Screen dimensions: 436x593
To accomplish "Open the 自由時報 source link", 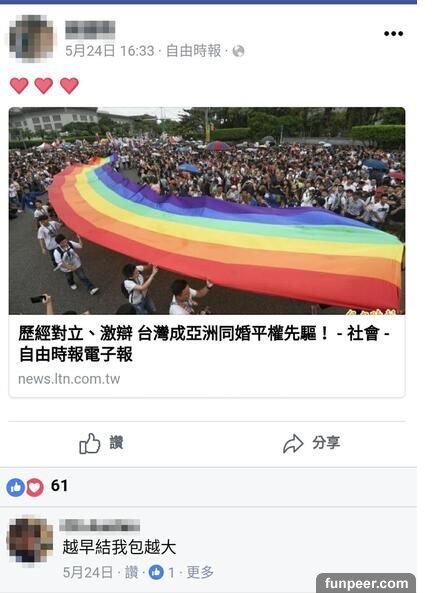I will pyautogui.click(x=194, y=51).
